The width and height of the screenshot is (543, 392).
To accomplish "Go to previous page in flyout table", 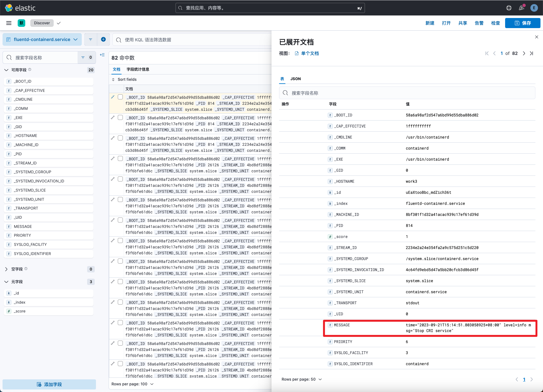I will tap(517, 379).
